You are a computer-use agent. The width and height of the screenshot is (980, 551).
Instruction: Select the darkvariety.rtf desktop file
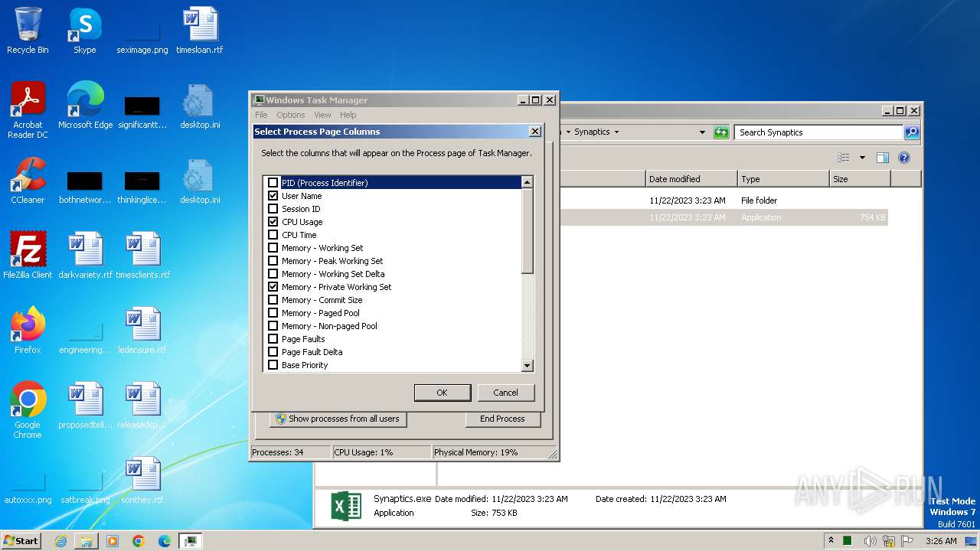tap(85, 256)
